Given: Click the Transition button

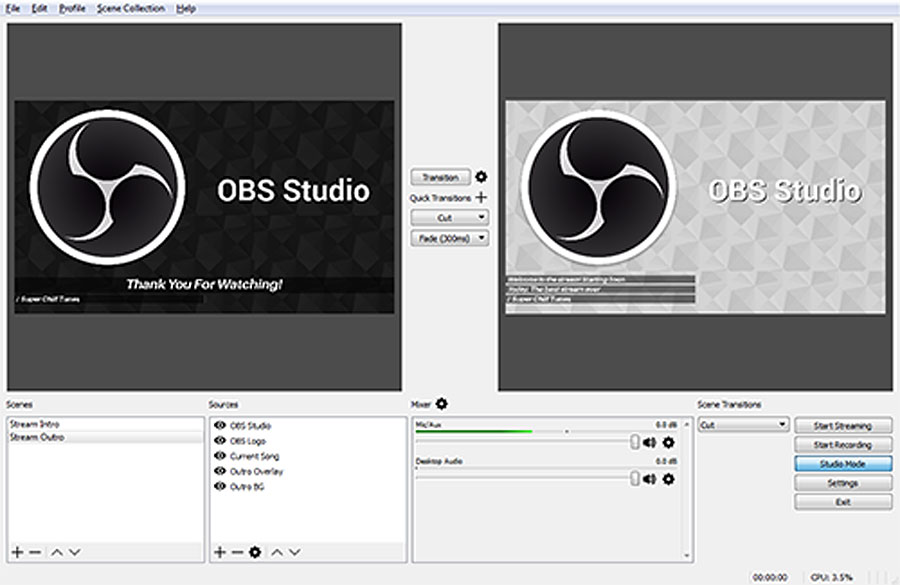Looking at the screenshot, I should (440, 177).
